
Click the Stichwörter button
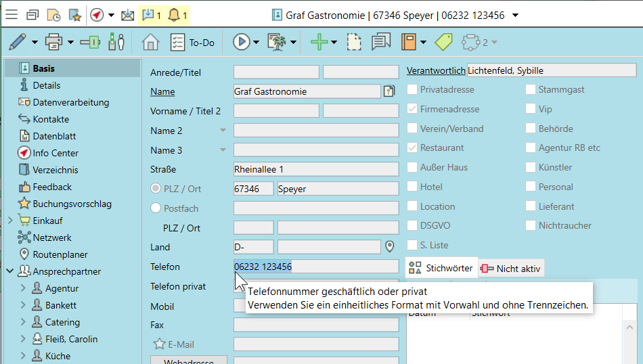coord(441,268)
